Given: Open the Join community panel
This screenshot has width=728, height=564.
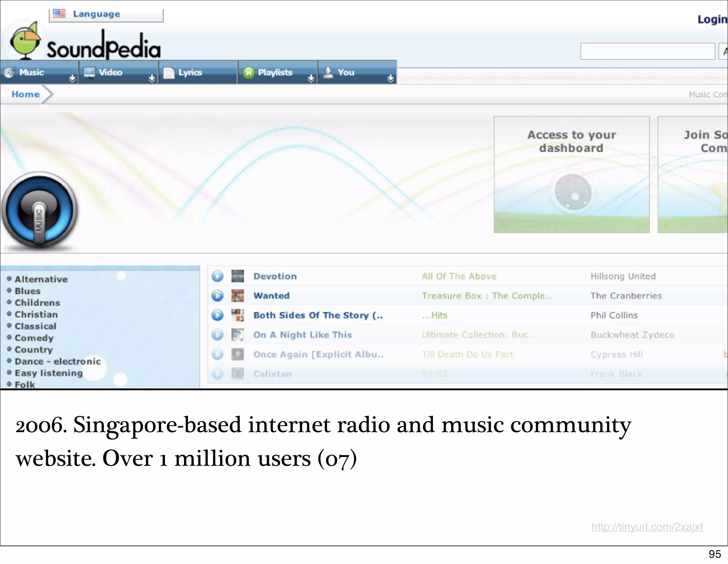Looking at the screenshot, I should (693, 174).
